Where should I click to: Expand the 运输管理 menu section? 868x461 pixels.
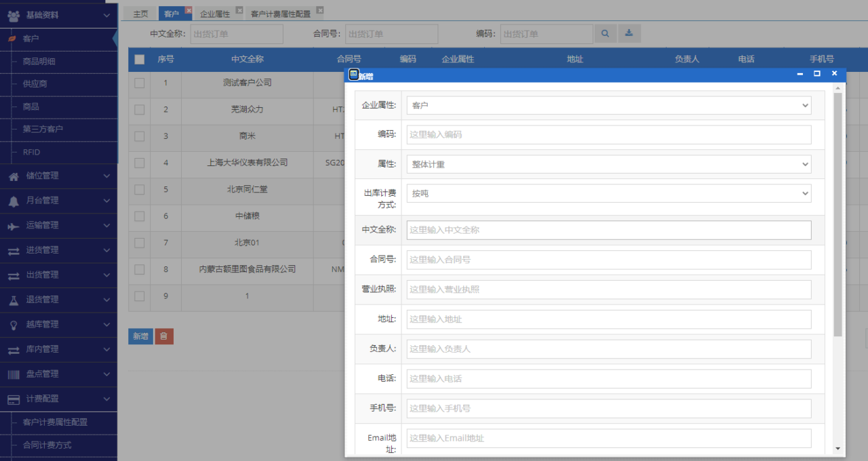point(106,226)
